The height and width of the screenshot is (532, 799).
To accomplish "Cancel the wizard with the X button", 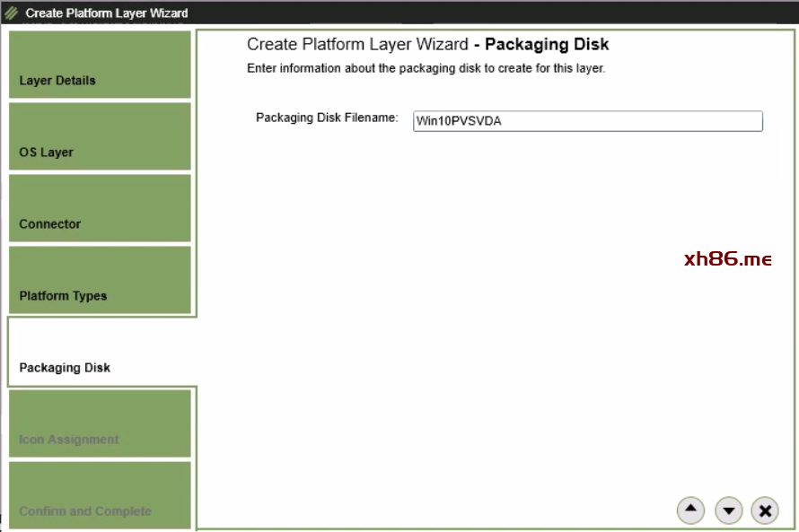I will point(765,510).
